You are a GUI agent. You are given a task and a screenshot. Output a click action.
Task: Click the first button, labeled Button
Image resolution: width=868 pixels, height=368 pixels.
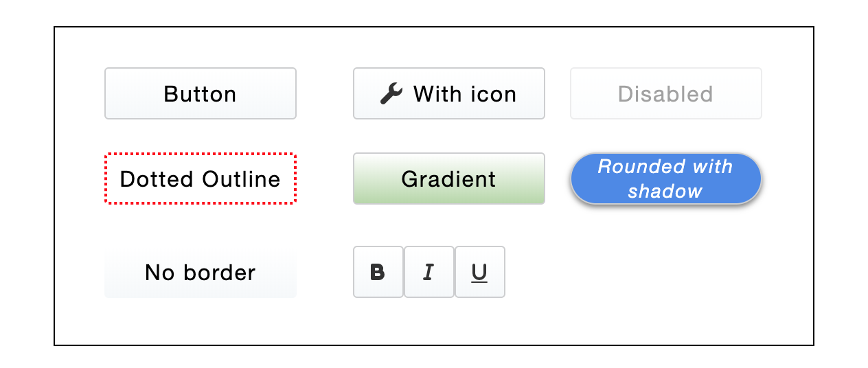coord(201,93)
